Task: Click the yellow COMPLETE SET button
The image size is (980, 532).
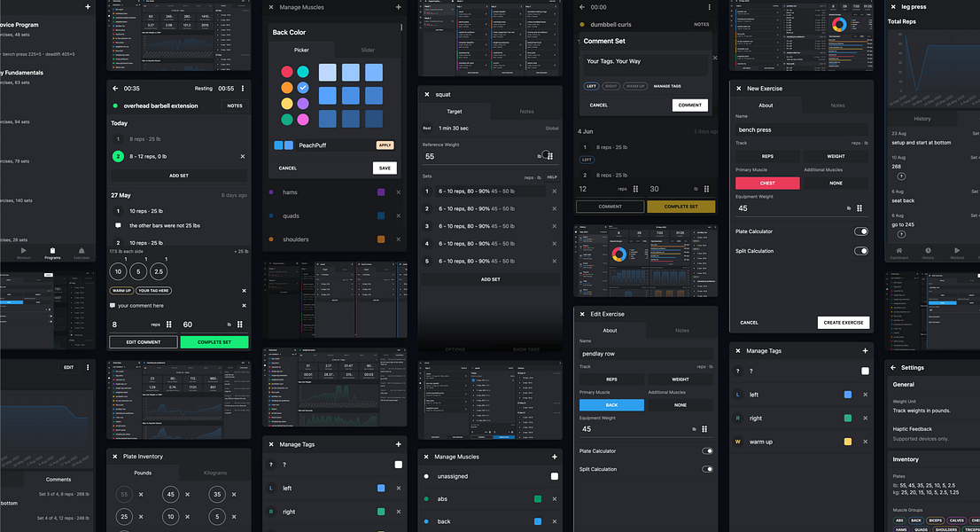Action: [681, 207]
